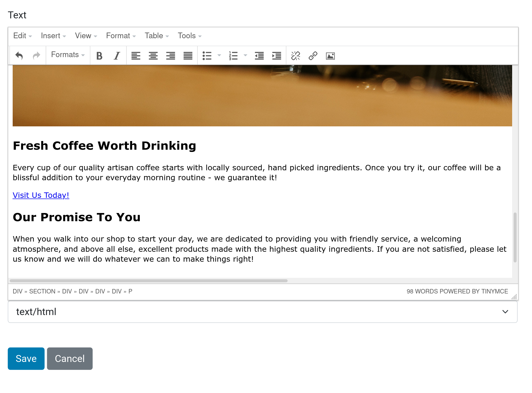This screenshot has width=532, height=393.
Task: Place cursor in Fresh Coffee Worth Drinking heading
Action: coord(105,146)
